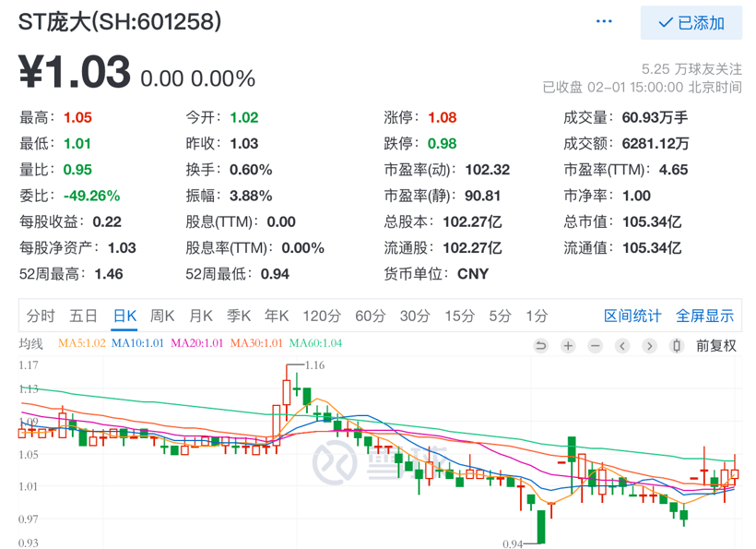The image size is (756, 549).
Task: Click the 市净率 1.00 value
Action: click(636, 196)
